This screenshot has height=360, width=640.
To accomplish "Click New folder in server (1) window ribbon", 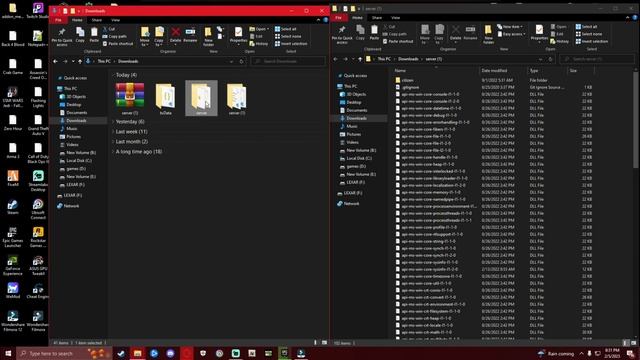I will click(x=488, y=34).
